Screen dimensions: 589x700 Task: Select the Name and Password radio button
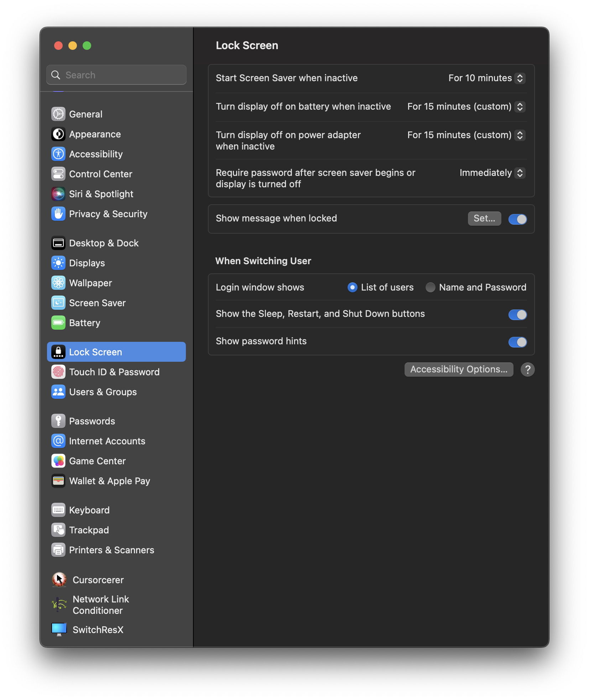pyautogui.click(x=431, y=287)
